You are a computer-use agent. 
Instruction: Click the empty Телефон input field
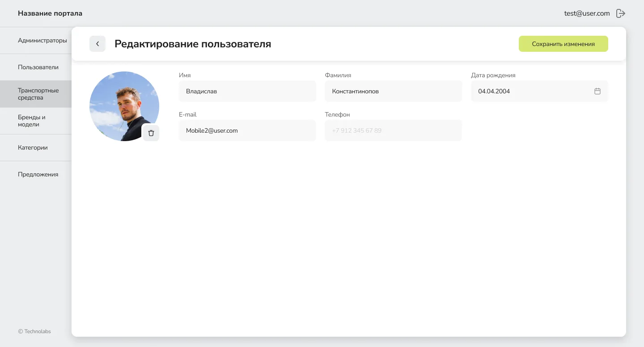coord(394,130)
